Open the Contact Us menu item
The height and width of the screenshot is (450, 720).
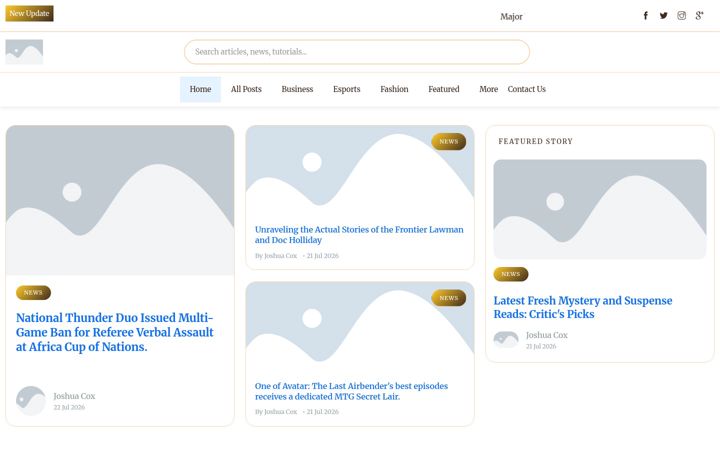coord(527,89)
